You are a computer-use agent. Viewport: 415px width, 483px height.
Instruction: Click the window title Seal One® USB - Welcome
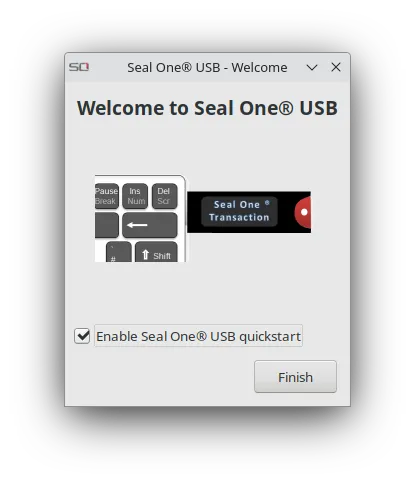point(207,68)
